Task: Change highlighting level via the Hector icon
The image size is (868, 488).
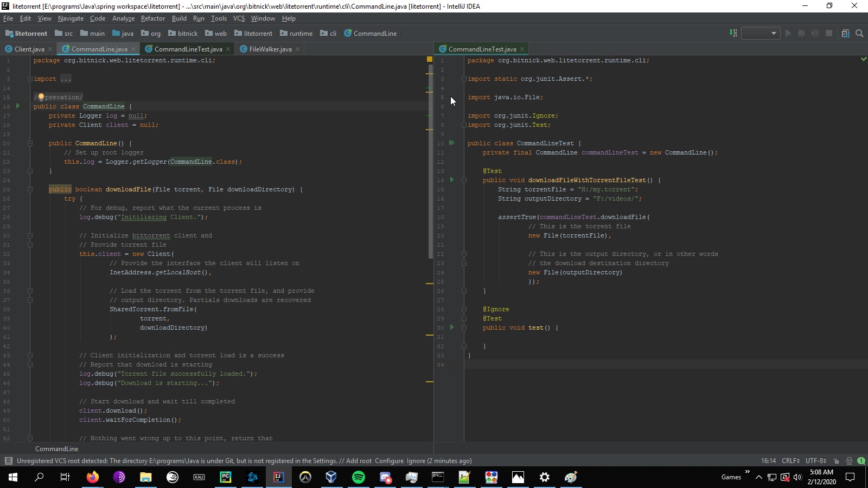Action: (x=849, y=461)
